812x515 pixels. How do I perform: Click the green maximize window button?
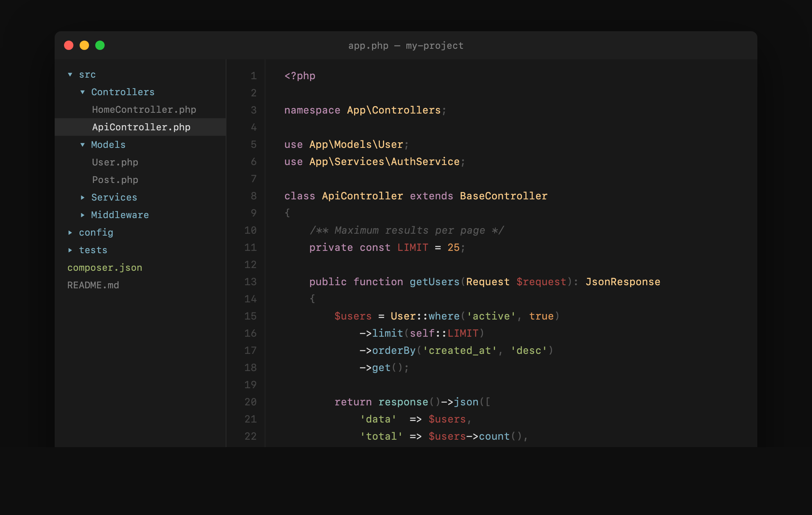click(x=100, y=45)
